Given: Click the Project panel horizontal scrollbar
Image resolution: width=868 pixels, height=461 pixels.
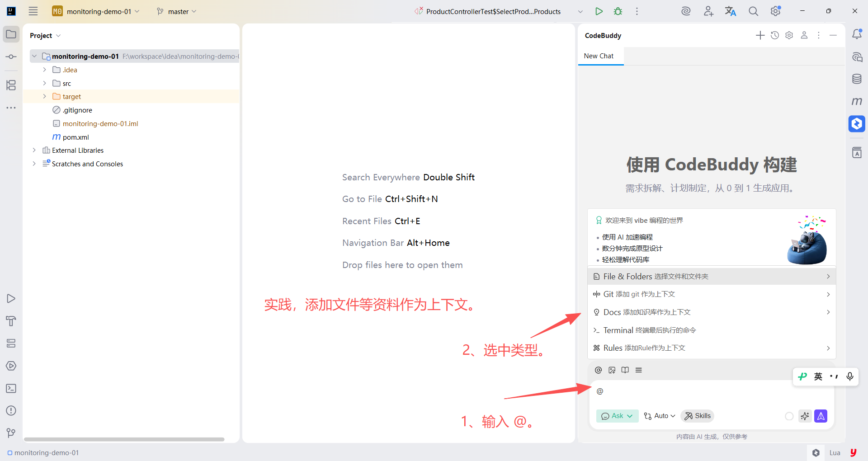Looking at the screenshot, I should (124, 439).
